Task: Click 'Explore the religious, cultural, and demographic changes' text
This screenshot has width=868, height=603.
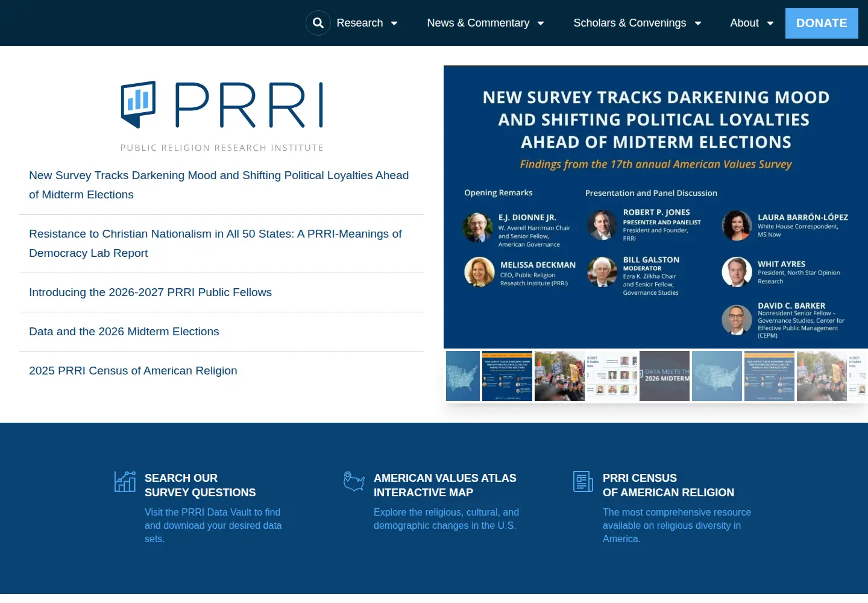Action: coord(446,519)
